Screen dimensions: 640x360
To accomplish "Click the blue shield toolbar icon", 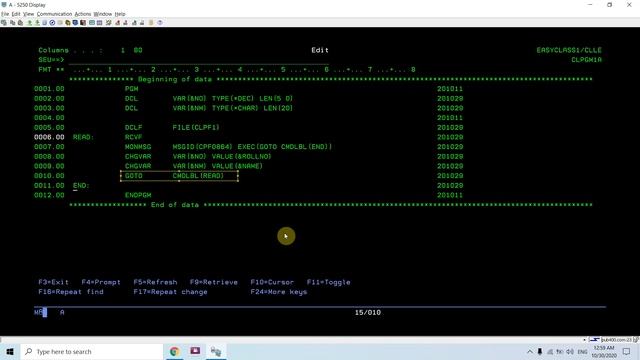I will (75, 22).
